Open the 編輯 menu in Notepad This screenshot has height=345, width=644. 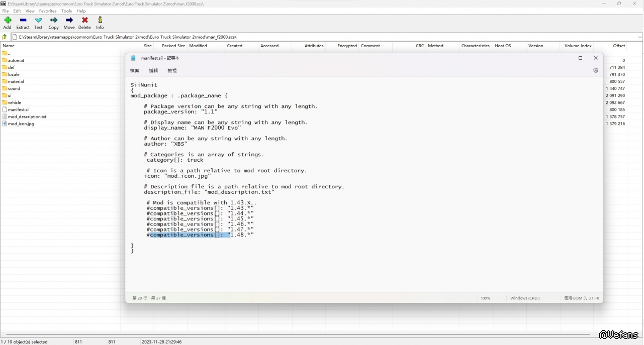point(153,71)
